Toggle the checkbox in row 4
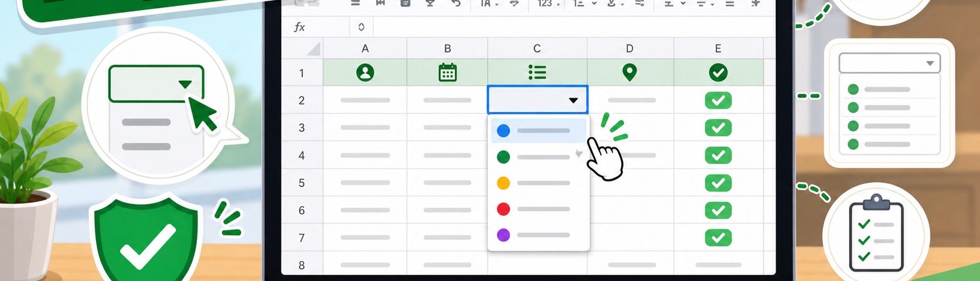 tap(718, 155)
